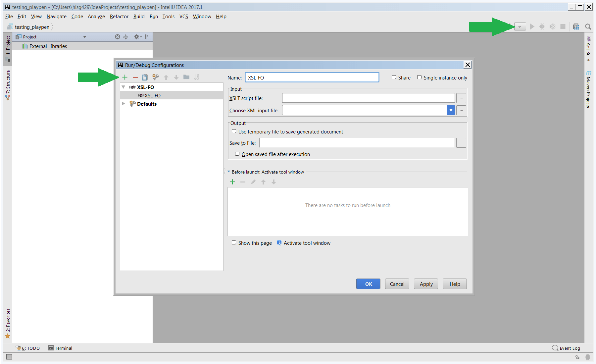
Task: Move the before launch task up
Action: click(264, 182)
